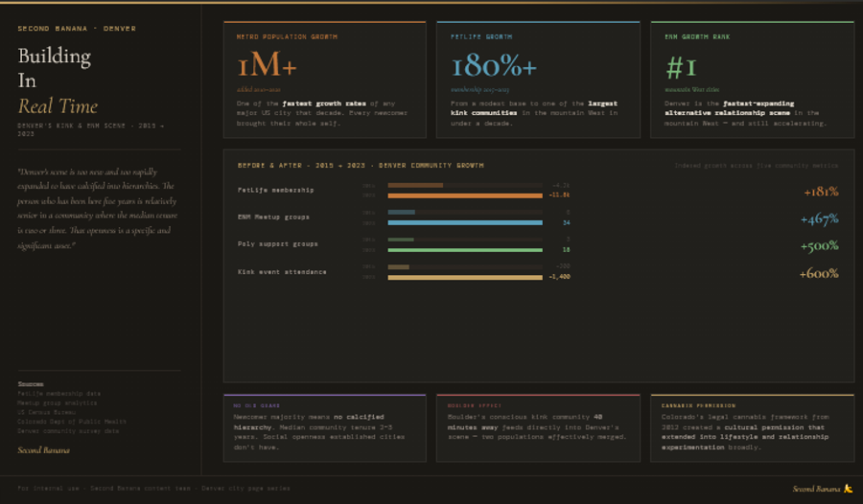Click the '+181%' growth figure

821,192
